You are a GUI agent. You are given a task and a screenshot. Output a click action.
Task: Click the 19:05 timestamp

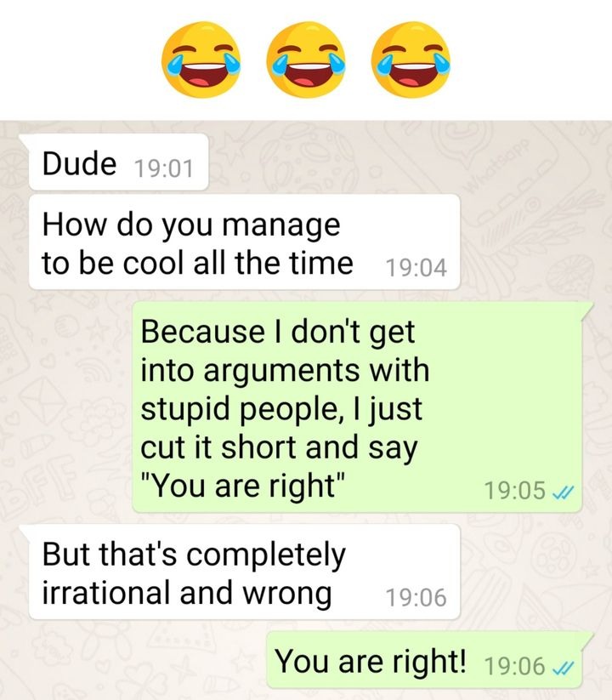pos(514,490)
